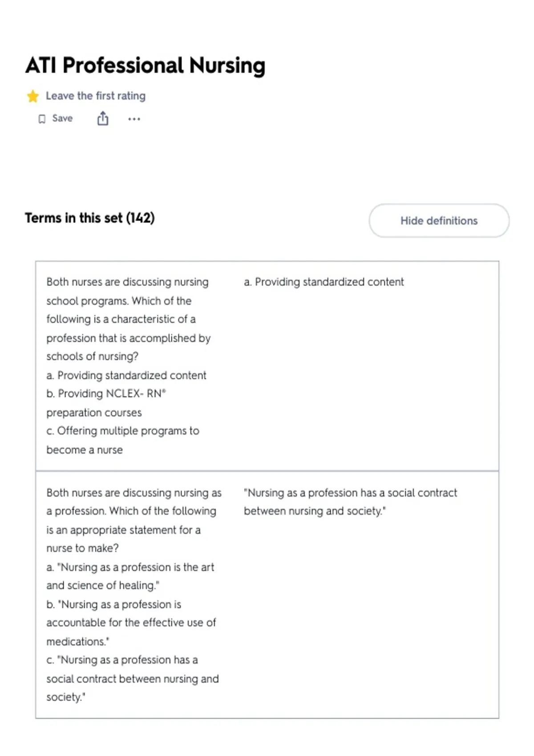This screenshot has width=534, height=756.
Task: Open the share icon
Action: (x=103, y=118)
